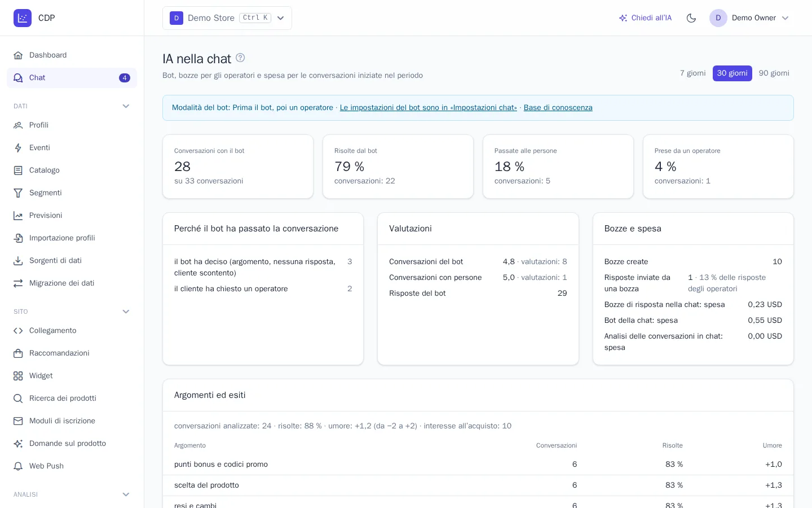The width and height of the screenshot is (812, 508).
Task: Click the CDP logo icon
Action: click(x=23, y=18)
